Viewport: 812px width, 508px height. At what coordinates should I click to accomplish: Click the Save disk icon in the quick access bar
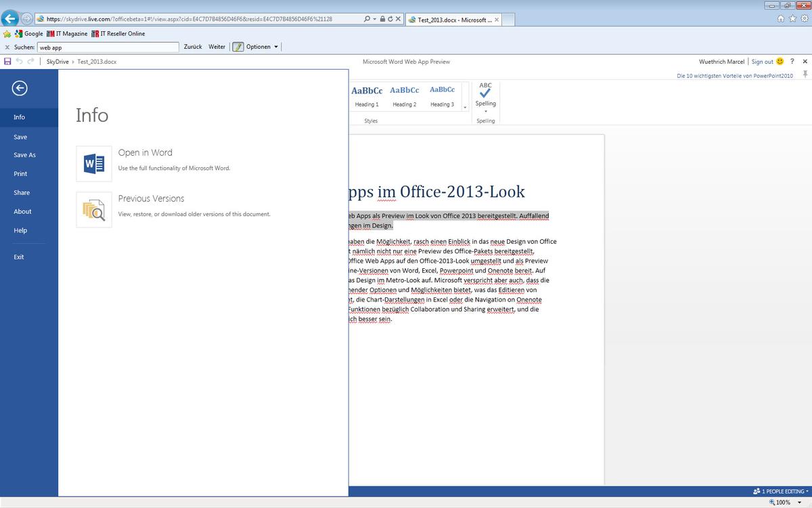[7, 62]
